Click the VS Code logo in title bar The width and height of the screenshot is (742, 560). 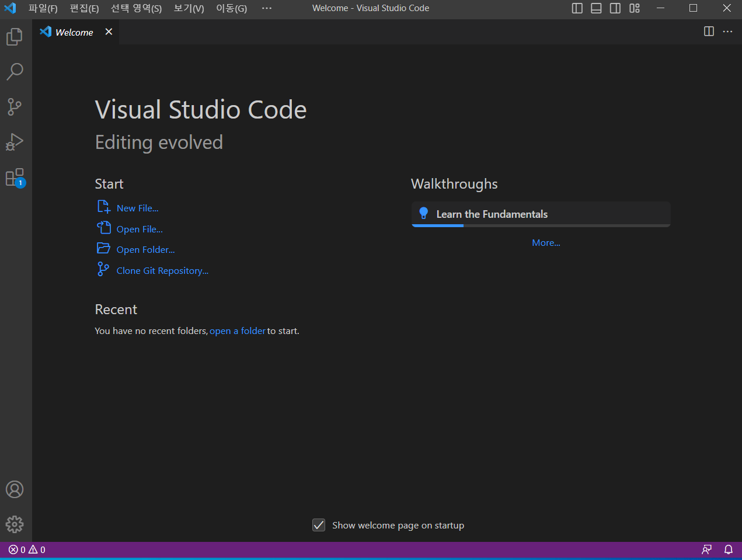[x=10, y=8]
